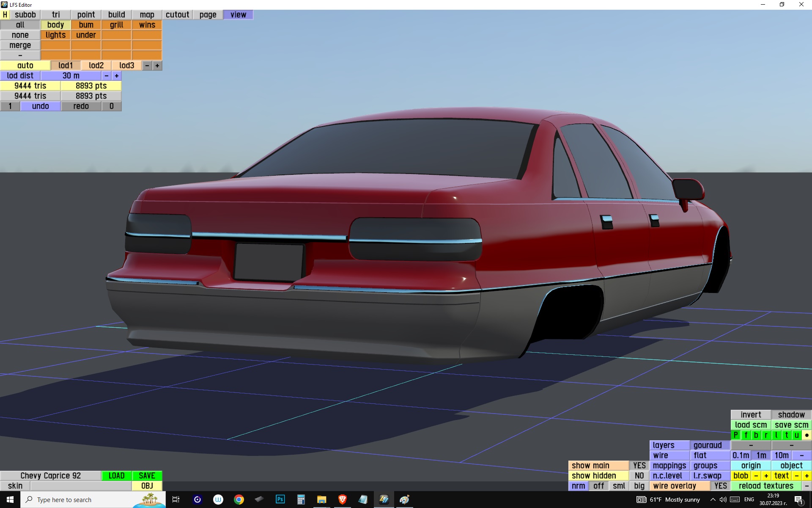This screenshot has height=508, width=812.
Task: Open Chrome in the taskbar
Action: 239,500
